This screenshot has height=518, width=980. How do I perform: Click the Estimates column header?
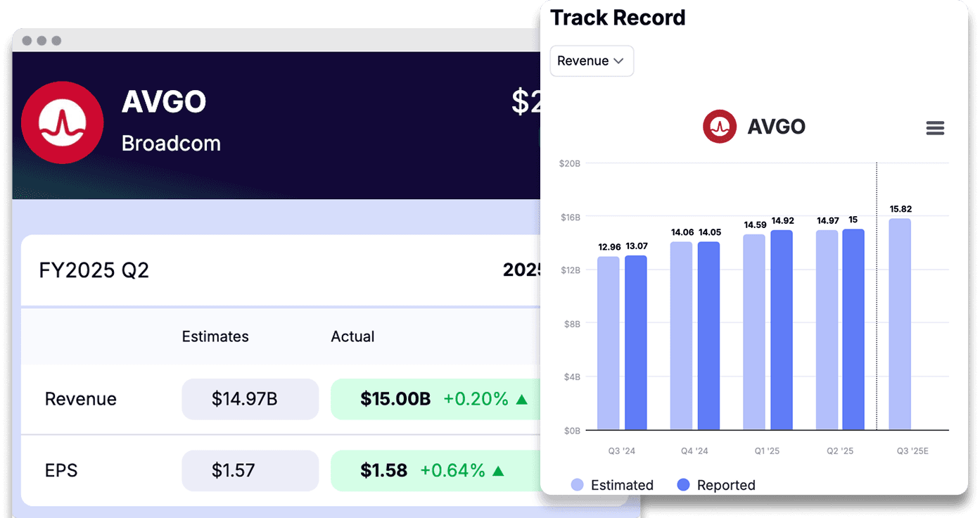pos(215,336)
